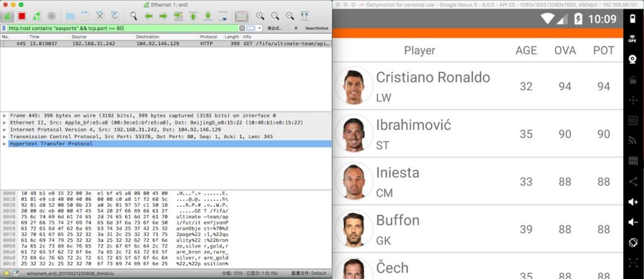Screen dimensions: 644x279
Task: Expand Transmission Control Protocol section
Action: pos(5,136)
